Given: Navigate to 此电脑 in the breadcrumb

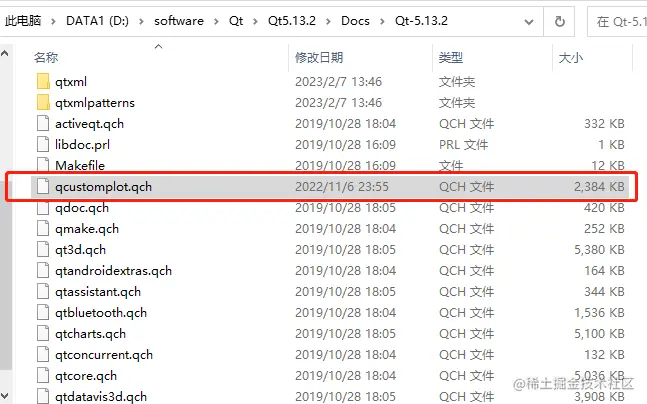Looking at the screenshot, I should point(23,21).
